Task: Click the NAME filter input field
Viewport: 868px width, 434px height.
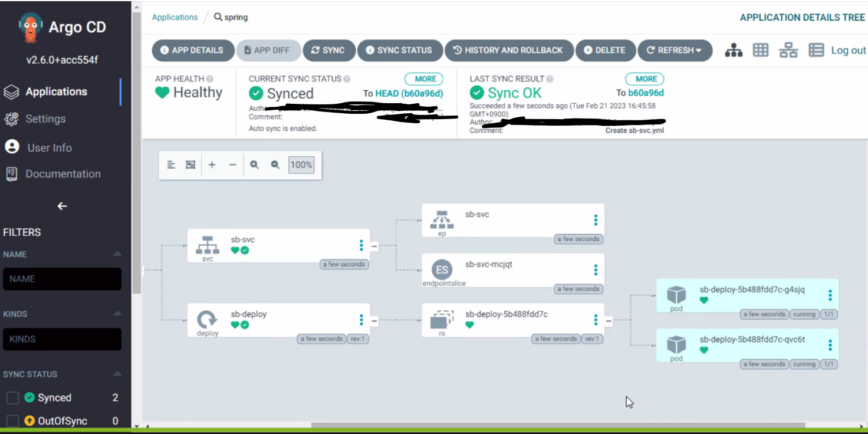Action: [62, 279]
